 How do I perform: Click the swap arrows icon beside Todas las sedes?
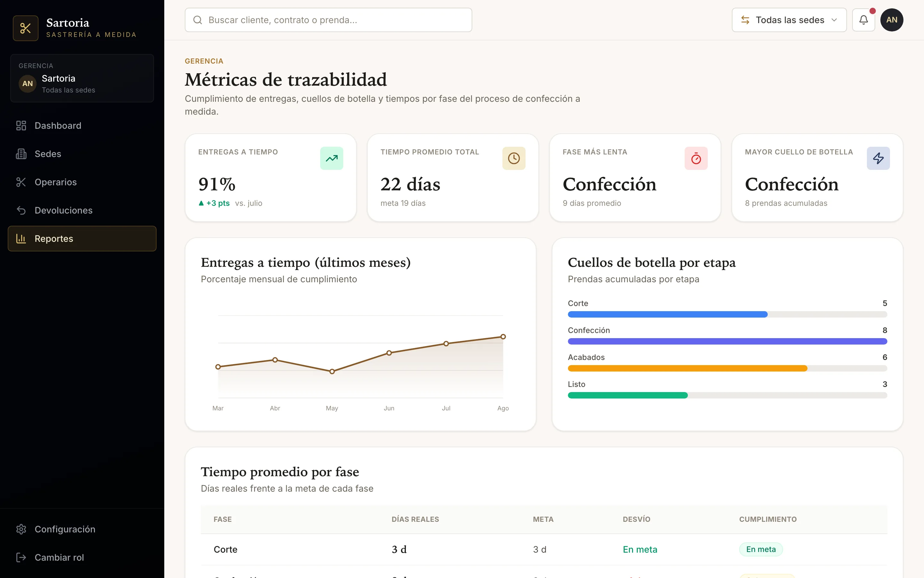pyautogui.click(x=745, y=20)
